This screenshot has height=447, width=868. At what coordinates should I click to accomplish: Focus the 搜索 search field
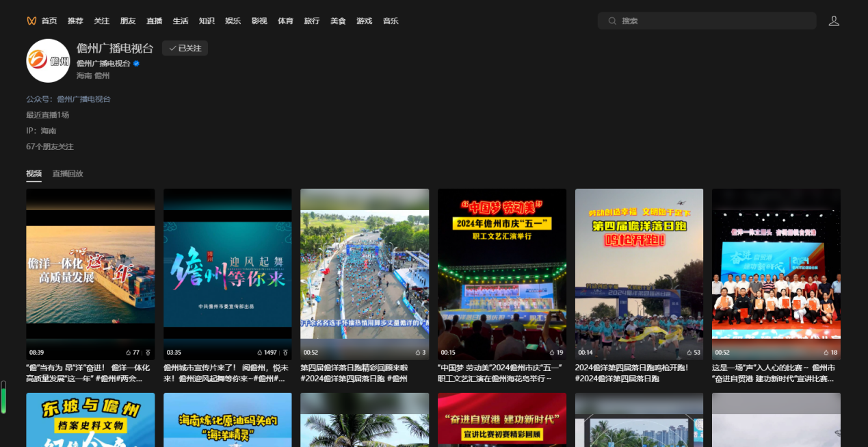click(707, 21)
